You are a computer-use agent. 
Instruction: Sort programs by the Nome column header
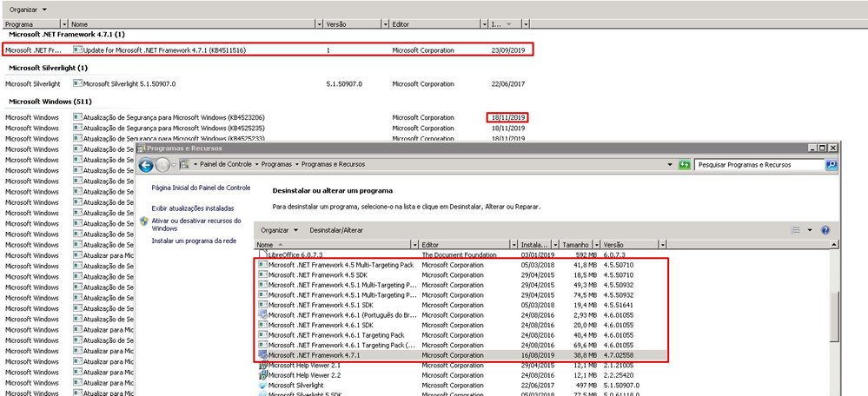pos(334,244)
